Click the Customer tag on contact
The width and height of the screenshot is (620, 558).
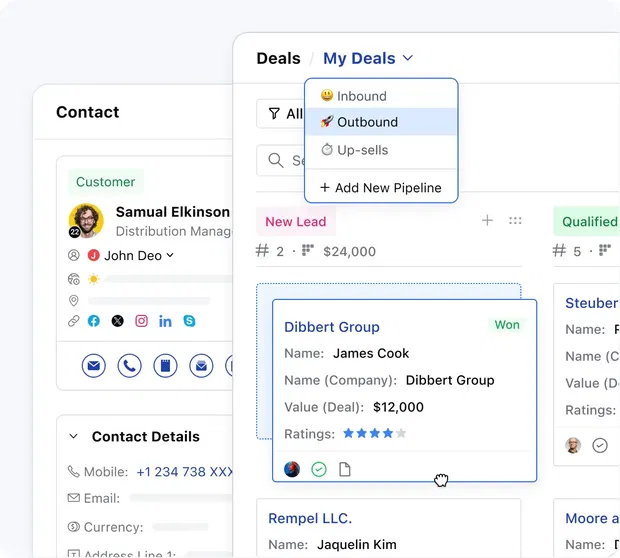click(106, 182)
